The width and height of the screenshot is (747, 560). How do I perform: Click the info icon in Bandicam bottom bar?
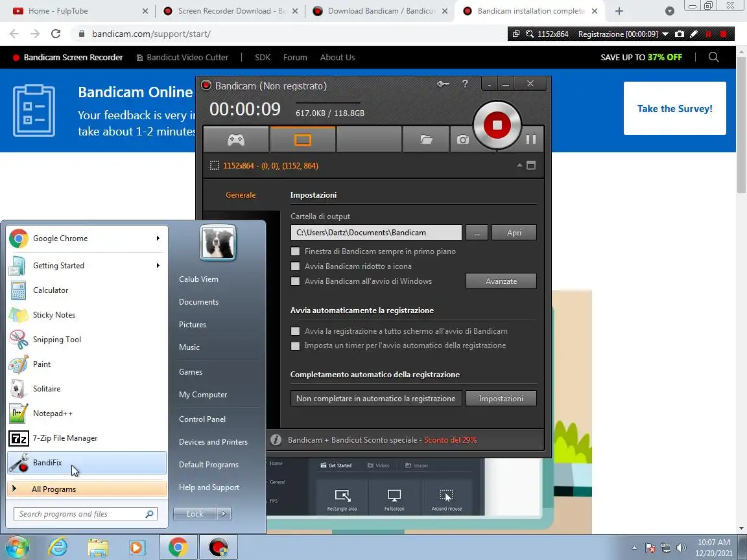(x=276, y=439)
